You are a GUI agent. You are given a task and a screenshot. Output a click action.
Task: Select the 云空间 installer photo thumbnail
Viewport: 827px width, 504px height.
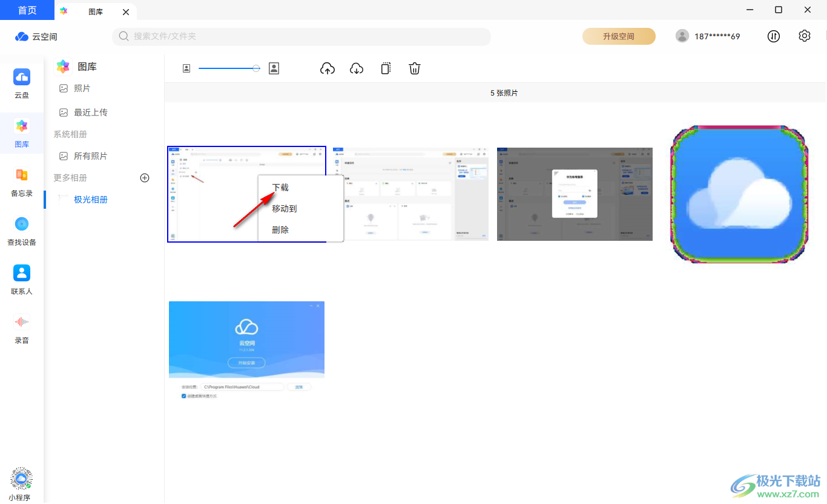point(246,351)
